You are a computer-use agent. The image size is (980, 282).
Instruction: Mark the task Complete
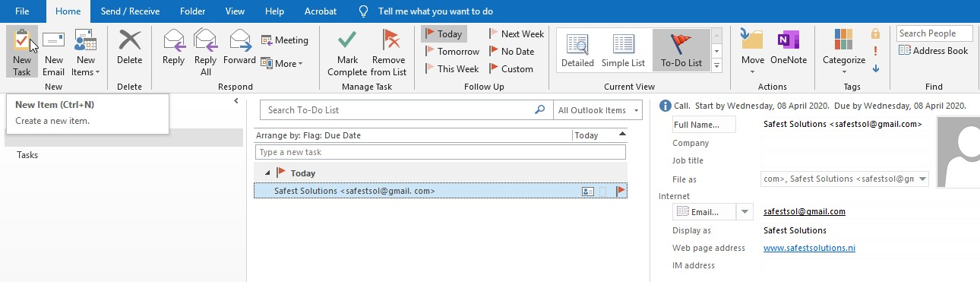347,52
